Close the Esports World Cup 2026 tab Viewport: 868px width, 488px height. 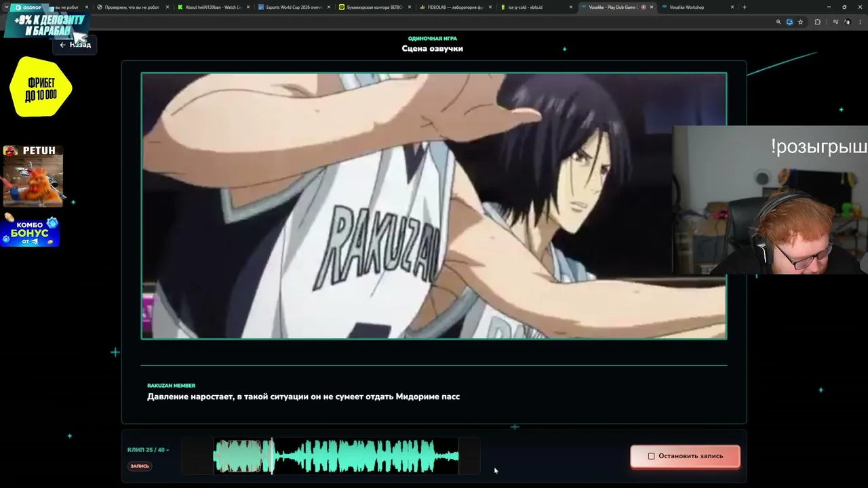click(328, 7)
